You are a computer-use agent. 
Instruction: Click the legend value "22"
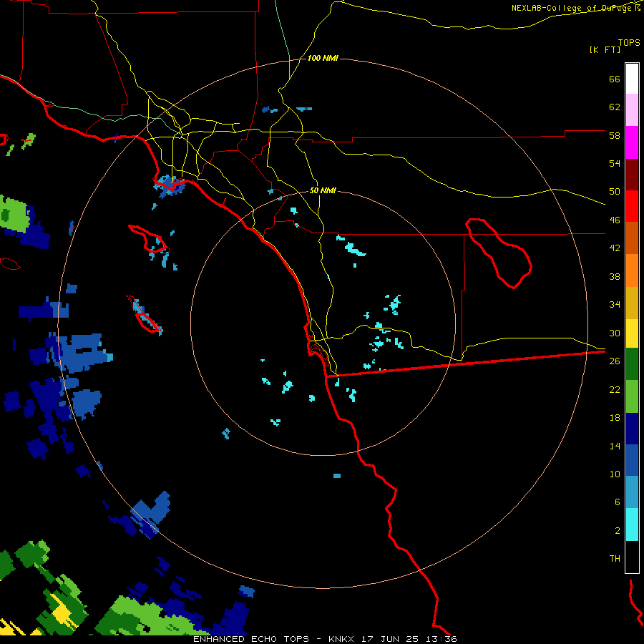(x=615, y=389)
